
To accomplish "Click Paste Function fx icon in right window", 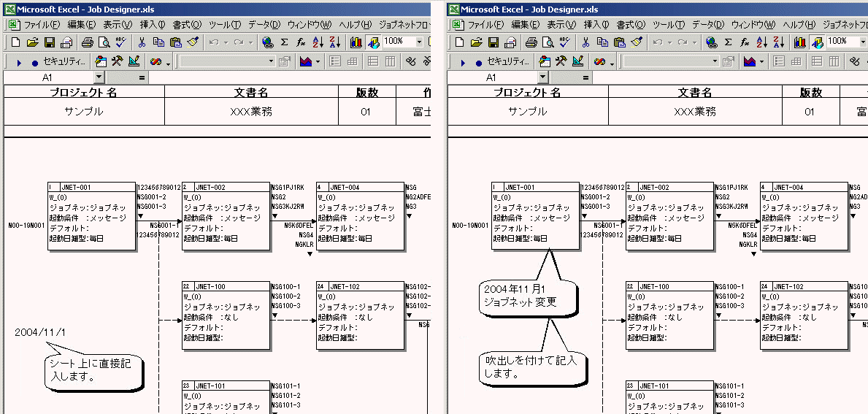I will (745, 42).
